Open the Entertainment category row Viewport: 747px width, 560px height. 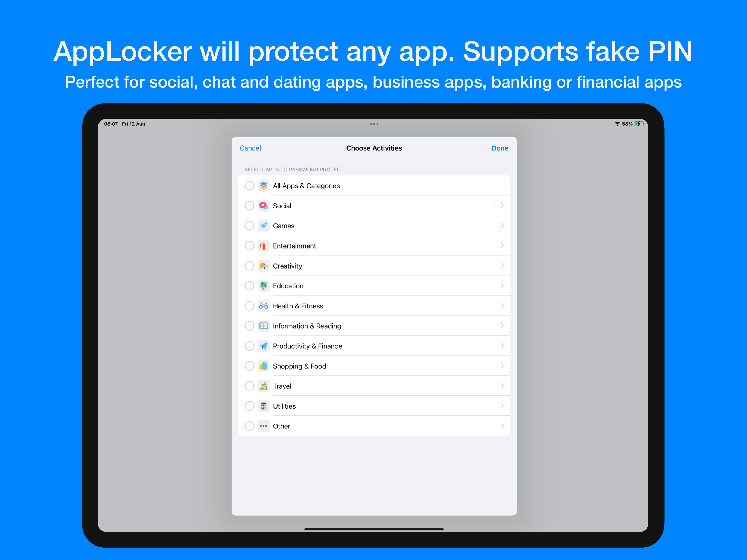coord(374,246)
